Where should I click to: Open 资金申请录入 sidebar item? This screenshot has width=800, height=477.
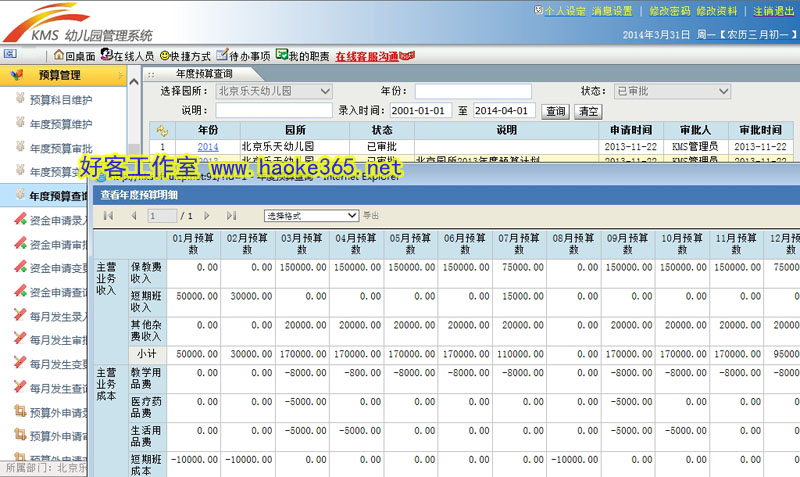[x=58, y=220]
